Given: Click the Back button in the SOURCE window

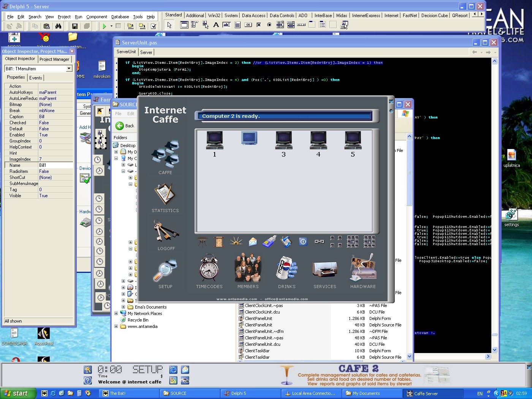Looking at the screenshot, I should 125,126.
